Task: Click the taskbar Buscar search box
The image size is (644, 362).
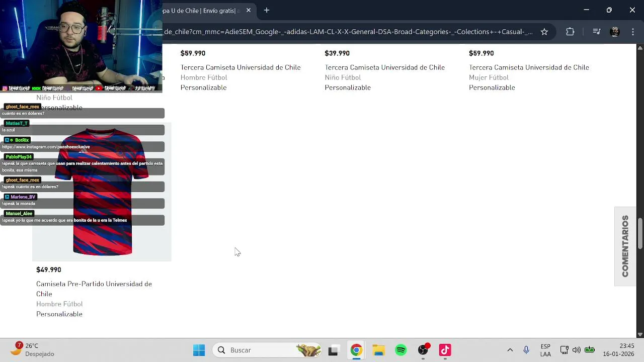Action: pyautogui.click(x=267, y=350)
